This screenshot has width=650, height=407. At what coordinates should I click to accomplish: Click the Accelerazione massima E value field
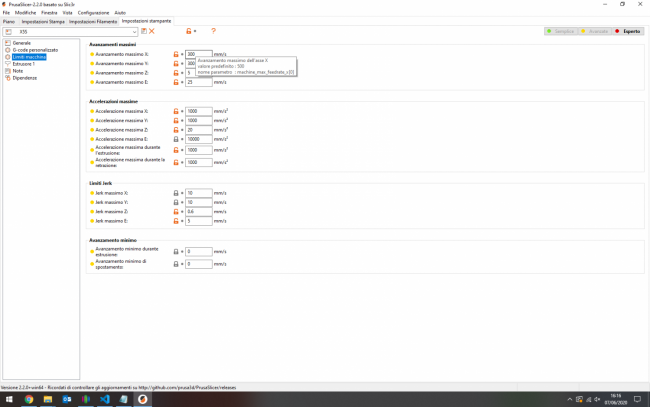pyautogui.click(x=199, y=139)
